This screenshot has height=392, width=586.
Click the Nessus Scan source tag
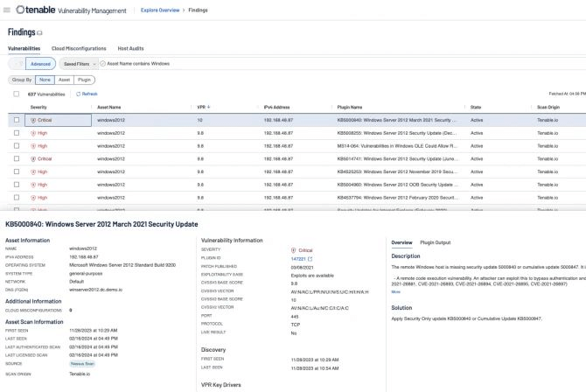point(82,364)
